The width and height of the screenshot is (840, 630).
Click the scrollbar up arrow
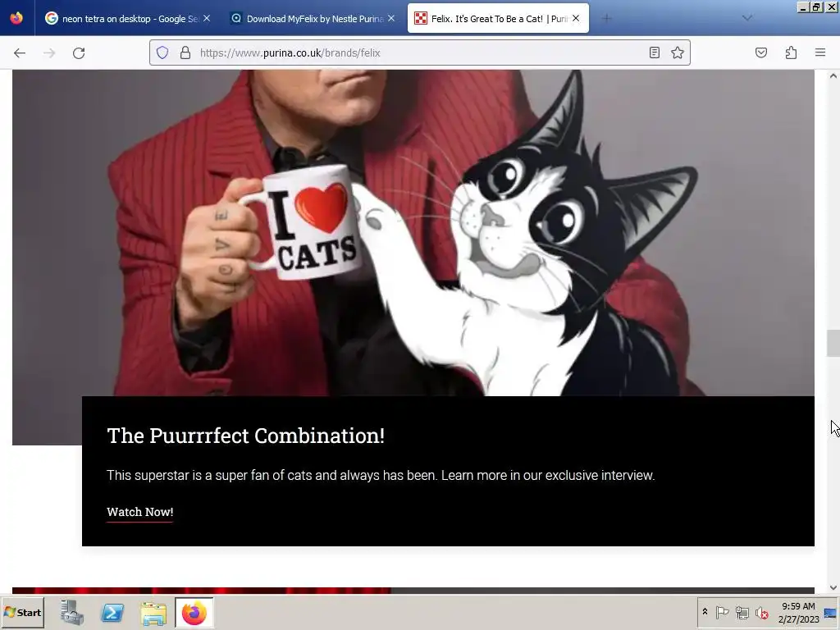pyautogui.click(x=833, y=76)
